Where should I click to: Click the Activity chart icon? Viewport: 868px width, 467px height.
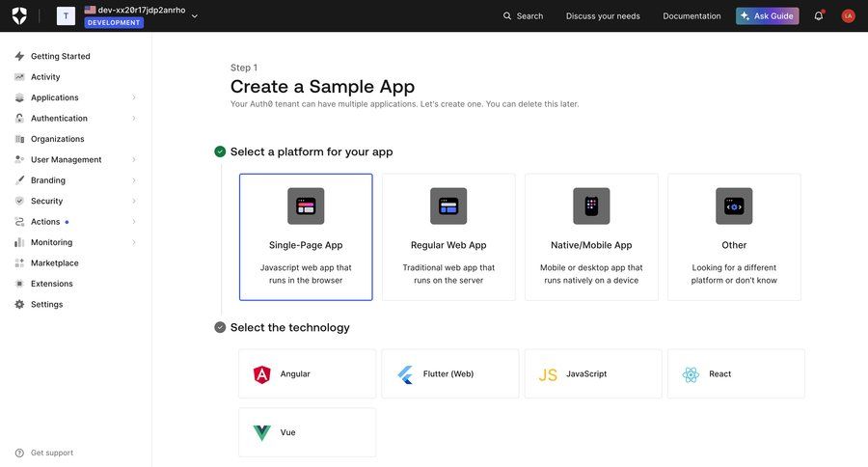19,77
